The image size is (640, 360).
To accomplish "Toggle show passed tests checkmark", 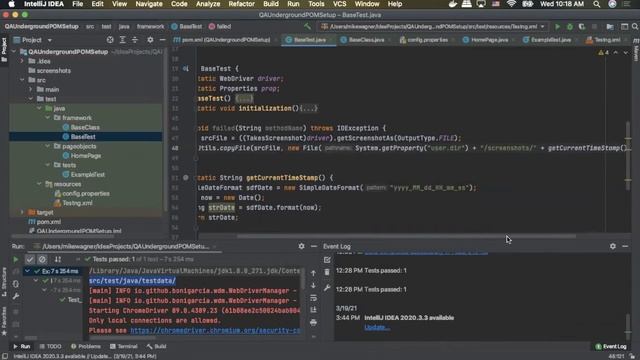I will 30,259.
